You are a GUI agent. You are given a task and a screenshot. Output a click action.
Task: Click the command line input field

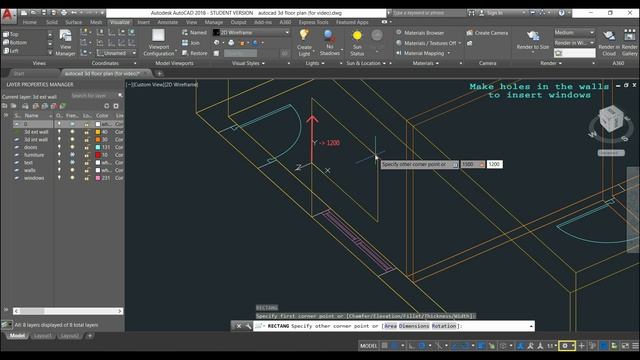394,326
